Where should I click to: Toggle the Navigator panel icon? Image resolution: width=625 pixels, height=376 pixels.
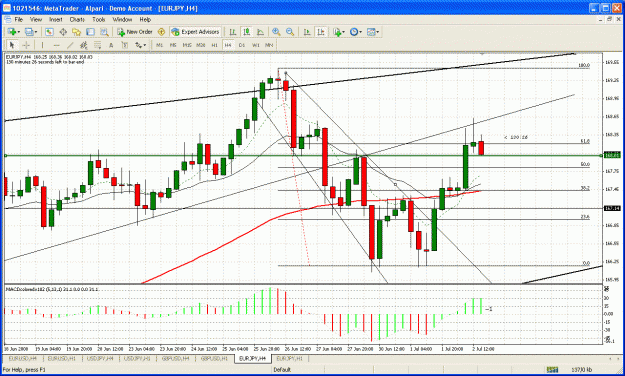coord(77,32)
